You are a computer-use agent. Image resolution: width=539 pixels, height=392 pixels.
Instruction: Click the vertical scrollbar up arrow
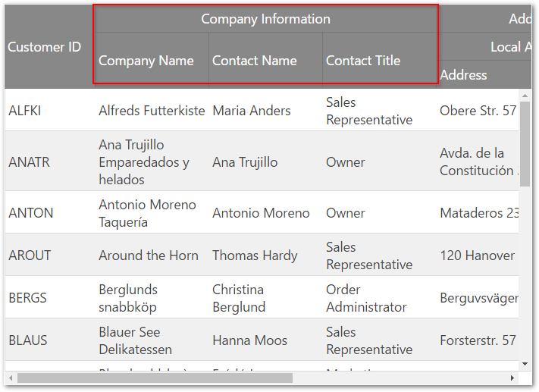pyautogui.click(x=525, y=96)
